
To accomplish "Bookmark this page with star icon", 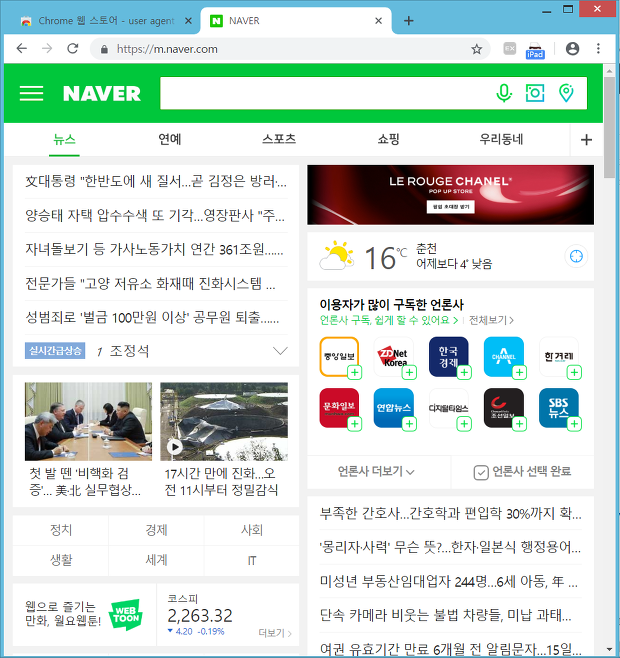I will (476, 49).
